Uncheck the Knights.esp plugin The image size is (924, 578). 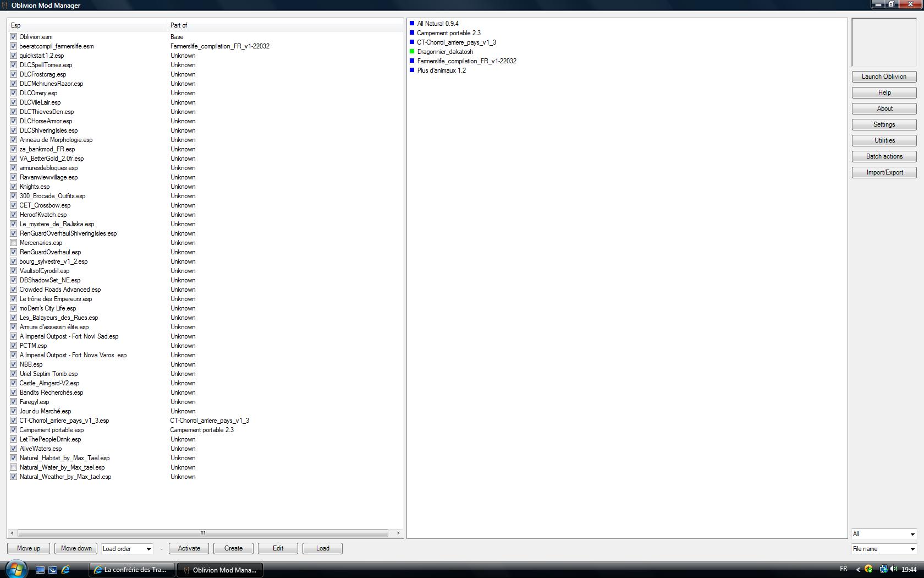click(x=13, y=187)
